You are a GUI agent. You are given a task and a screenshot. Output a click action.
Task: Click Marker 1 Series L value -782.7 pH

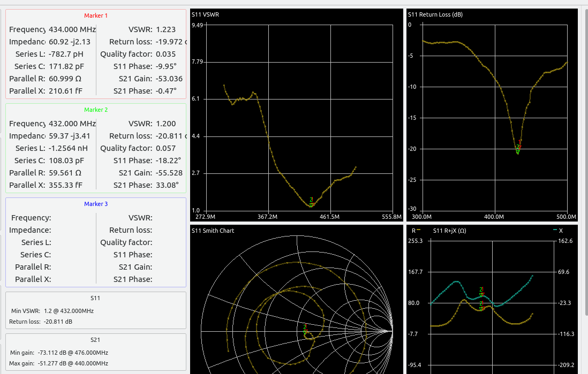tap(66, 54)
